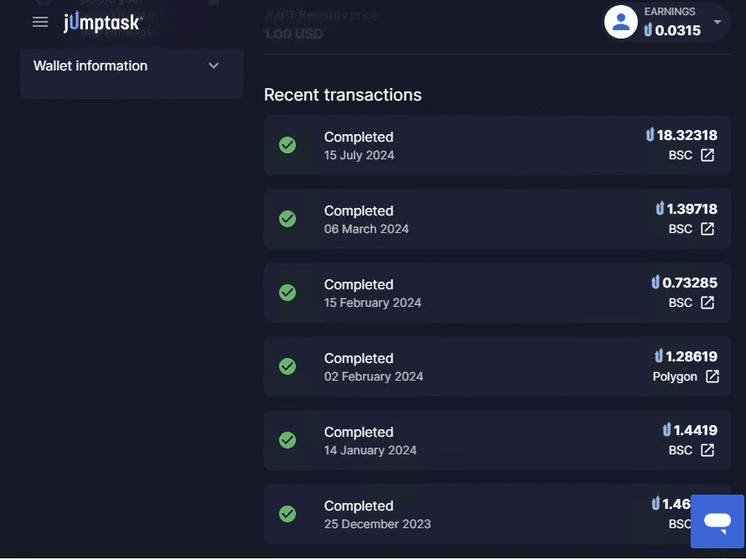Open external link for 06 March 2024 transaction

coord(707,229)
